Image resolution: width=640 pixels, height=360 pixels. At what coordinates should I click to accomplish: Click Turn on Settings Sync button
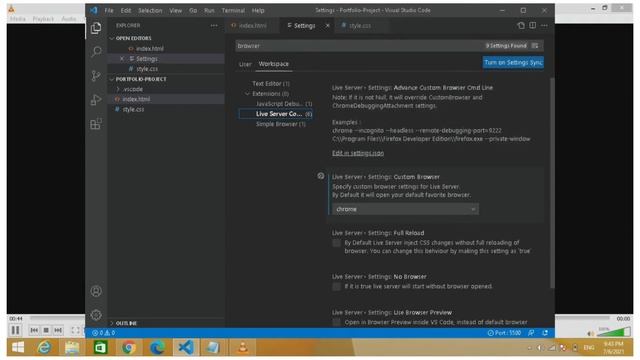point(513,62)
